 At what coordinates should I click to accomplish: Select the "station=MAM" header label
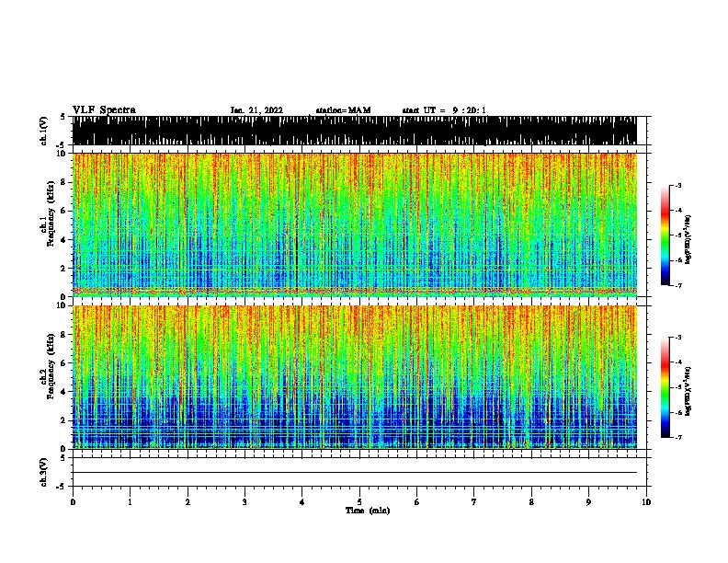(x=343, y=110)
